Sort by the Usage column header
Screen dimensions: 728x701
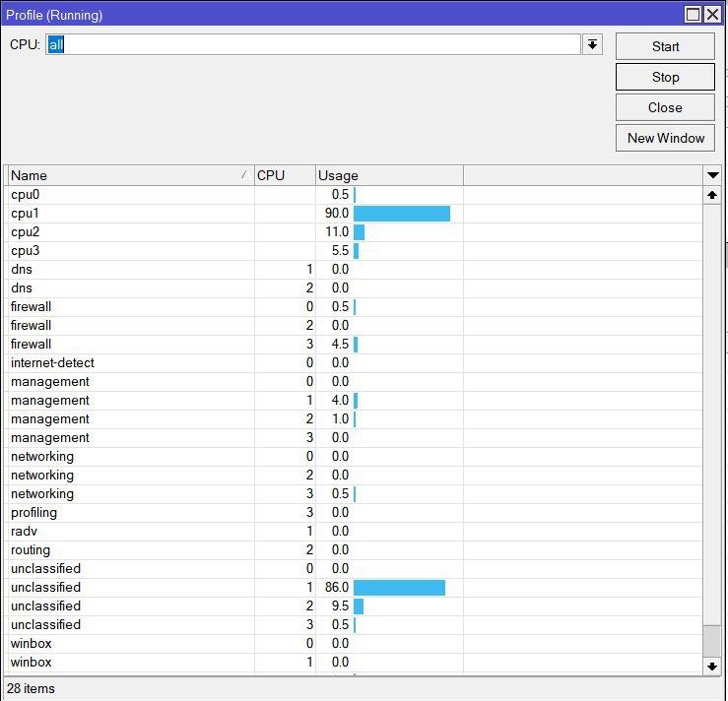coord(389,175)
